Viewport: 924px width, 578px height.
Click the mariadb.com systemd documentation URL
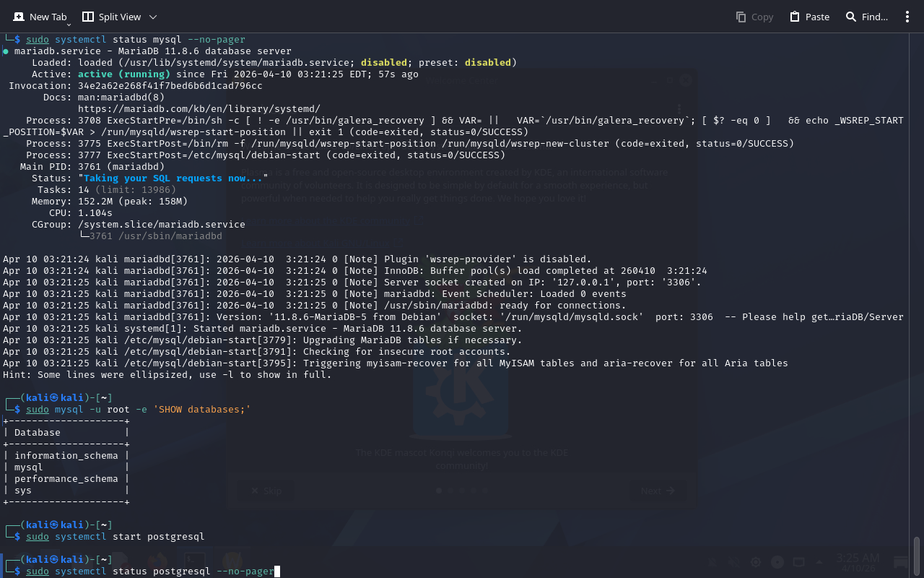click(199, 109)
